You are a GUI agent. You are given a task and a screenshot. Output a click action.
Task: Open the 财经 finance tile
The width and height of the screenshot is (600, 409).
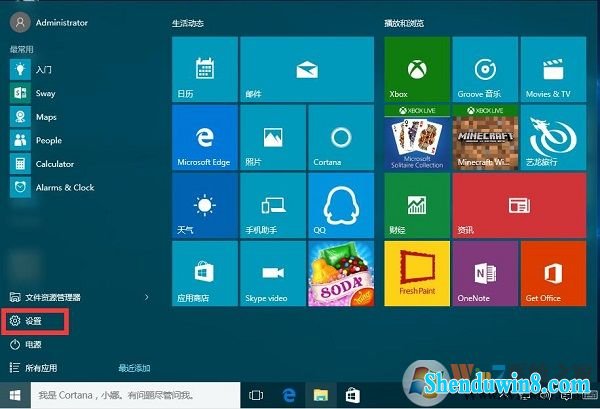click(x=417, y=205)
